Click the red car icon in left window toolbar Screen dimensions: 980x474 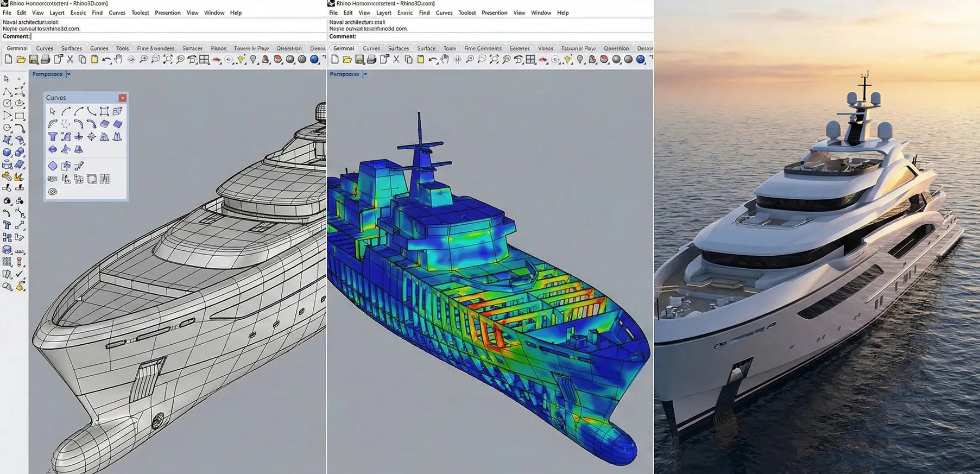(216, 60)
